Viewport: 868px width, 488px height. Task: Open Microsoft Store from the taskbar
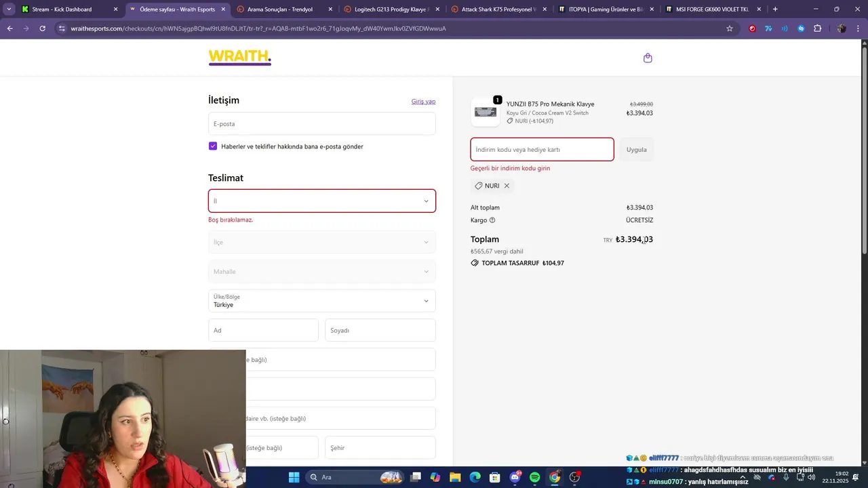495,477
